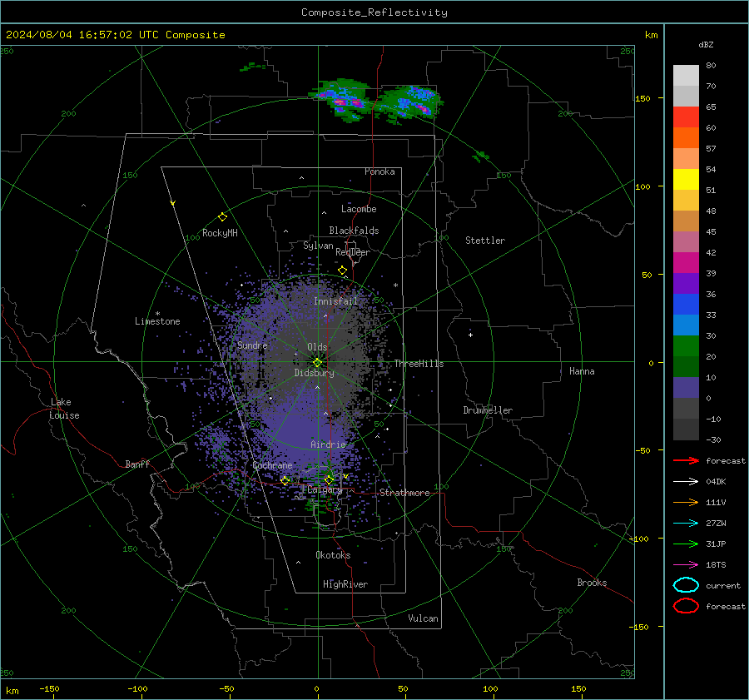The image size is (749, 700).
Task: Click the yellow diamond marker below RedDeer
Action: (x=342, y=271)
